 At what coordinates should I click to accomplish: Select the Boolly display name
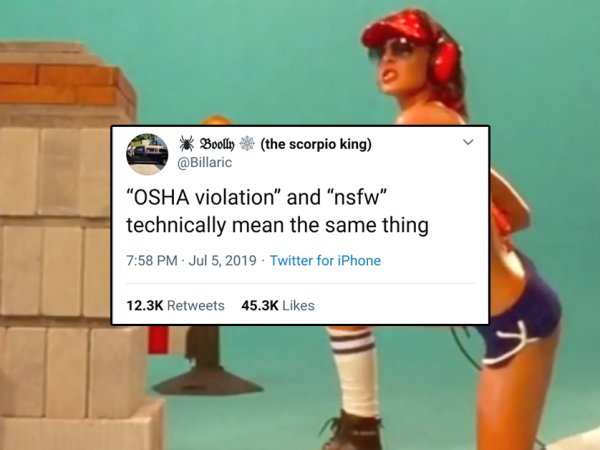[x=217, y=144]
